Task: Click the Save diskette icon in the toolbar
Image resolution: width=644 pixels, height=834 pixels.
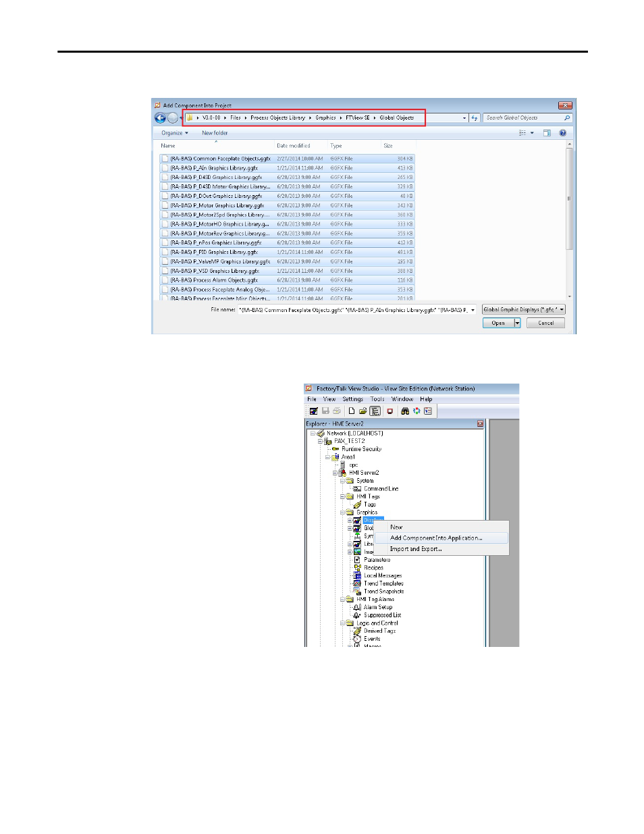Action: [x=325, y=411]
